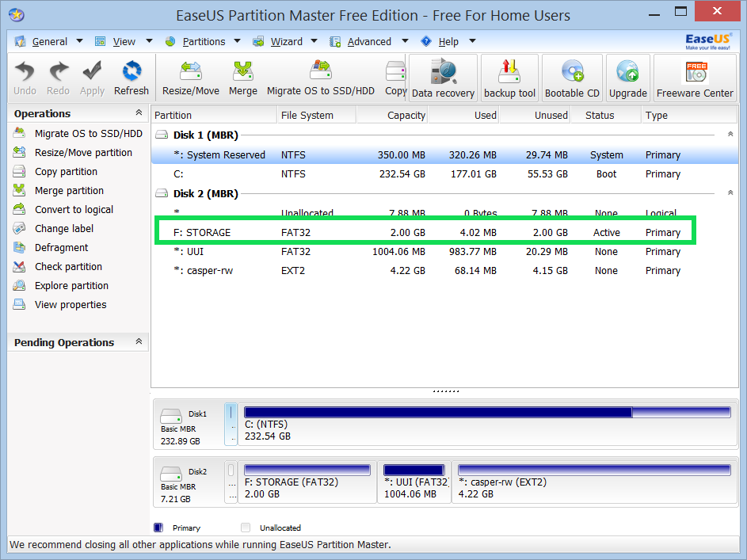Open Explore partition in Operations
The height and width of the screenshot is (560, 747).
61,286
